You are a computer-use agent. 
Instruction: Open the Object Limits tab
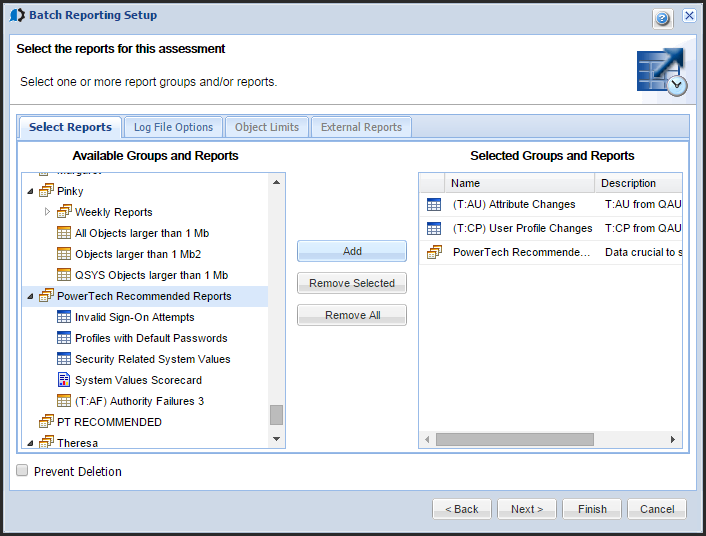(x=267, y=127)
